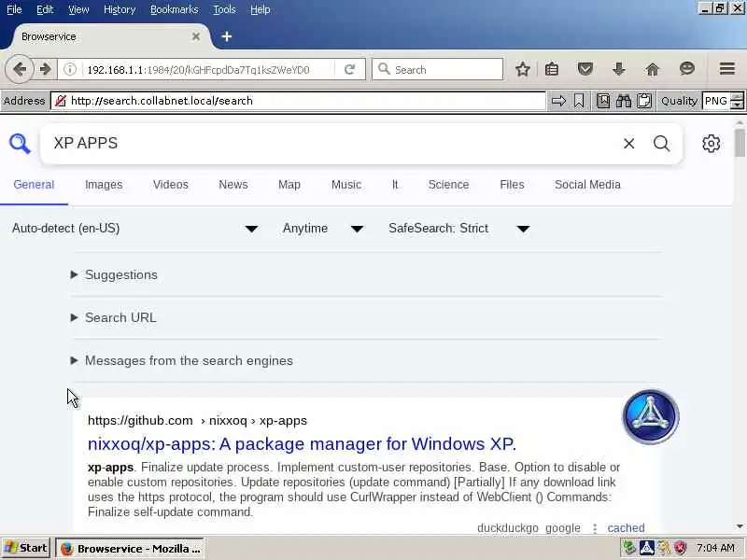
Task: Go back with the browser Back arrow
Action: [x=20, y=69]
